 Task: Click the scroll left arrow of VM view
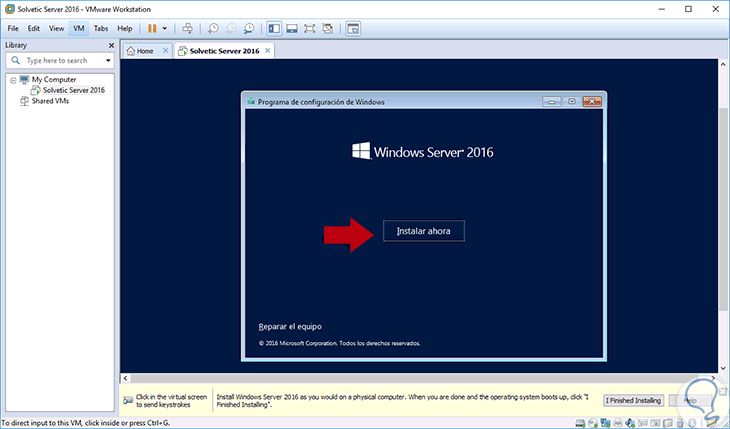click(125, 378)
